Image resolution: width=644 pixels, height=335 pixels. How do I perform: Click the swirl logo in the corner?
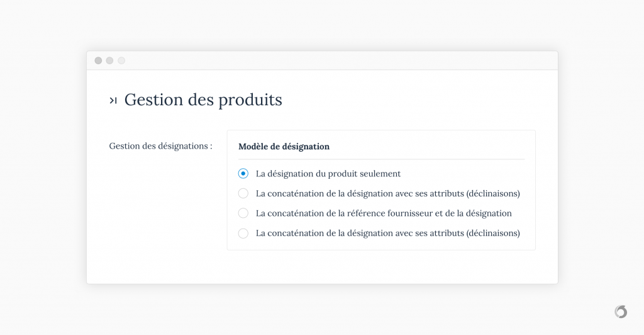621,312
